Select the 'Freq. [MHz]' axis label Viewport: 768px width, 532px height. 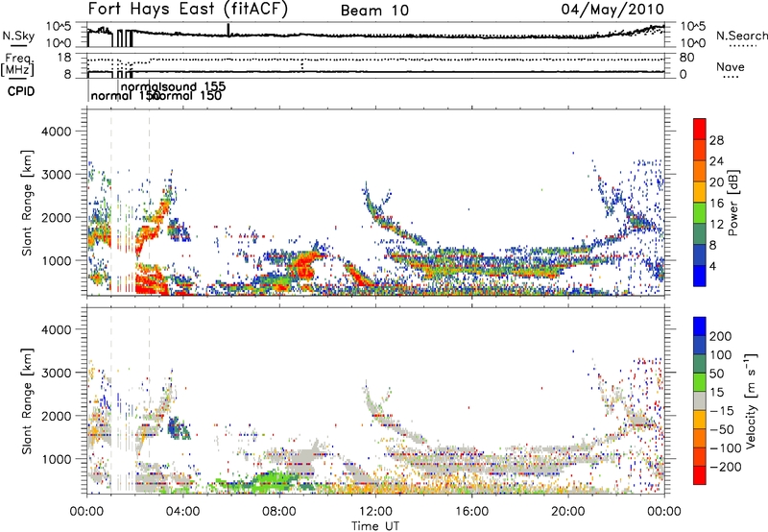17,64
